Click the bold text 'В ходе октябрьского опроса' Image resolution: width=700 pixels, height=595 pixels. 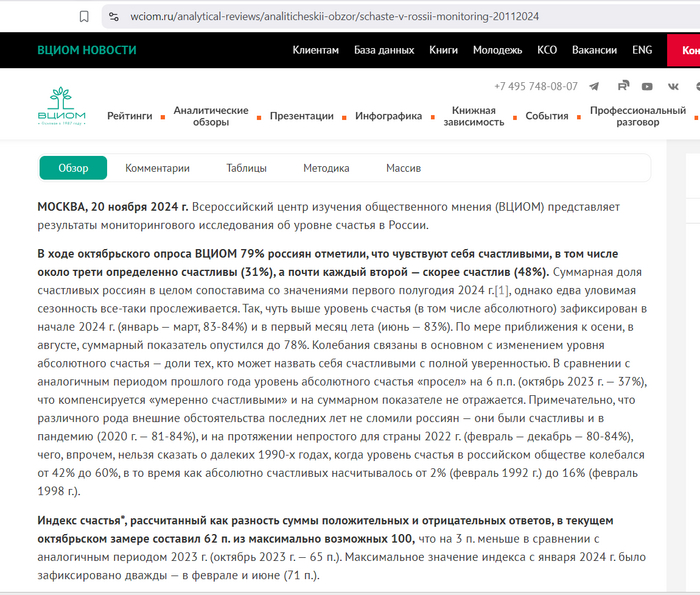[114, 254]
